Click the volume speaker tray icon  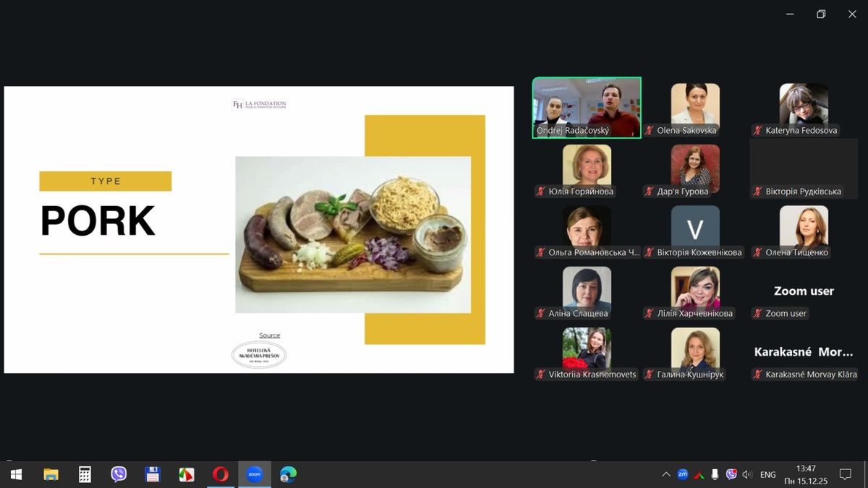(x=747, y=474)
